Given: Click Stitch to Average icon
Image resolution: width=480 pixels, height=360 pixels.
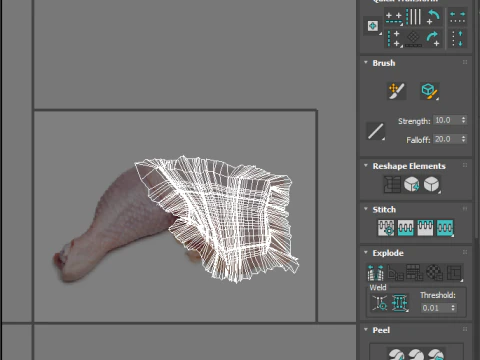Looking at the screenshot, I should 406,228.
